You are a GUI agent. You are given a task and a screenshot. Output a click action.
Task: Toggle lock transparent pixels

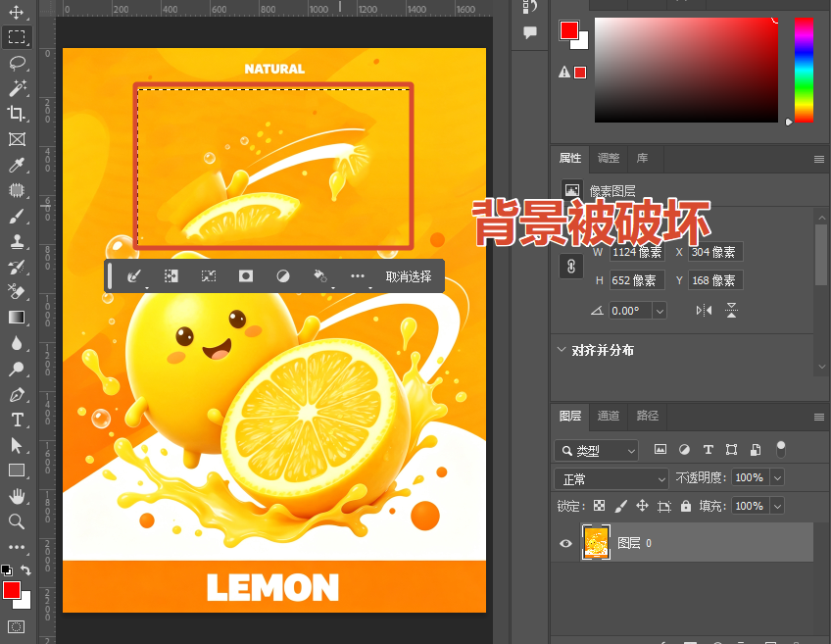tap(599, 506)
